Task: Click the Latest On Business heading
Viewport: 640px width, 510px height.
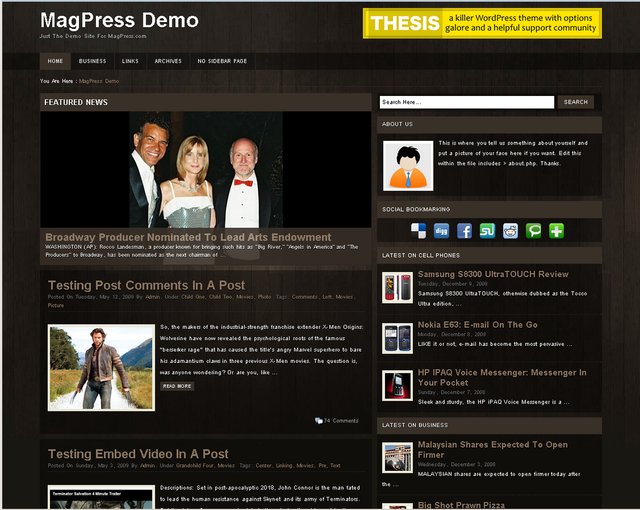Action: pyautogui.click(x=415, y=425)
